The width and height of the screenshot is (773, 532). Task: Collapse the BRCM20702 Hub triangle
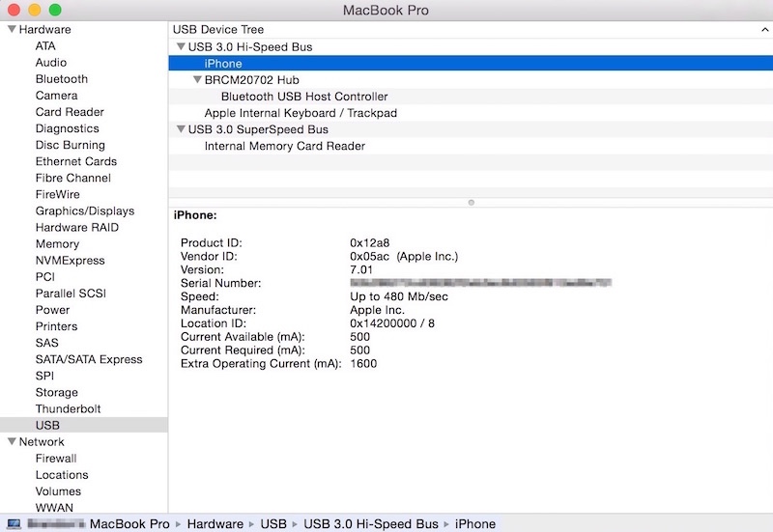point(197,79)
